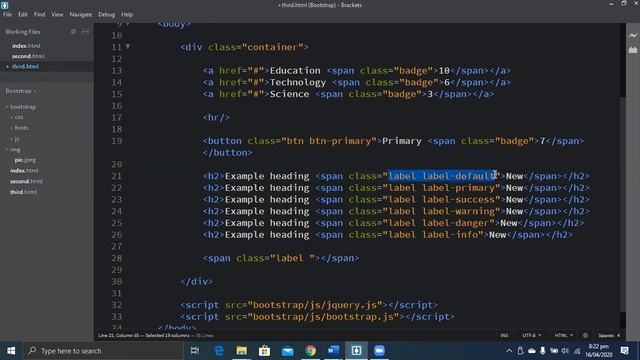Click the OneDrive cloud tray icon

[531, 351]
